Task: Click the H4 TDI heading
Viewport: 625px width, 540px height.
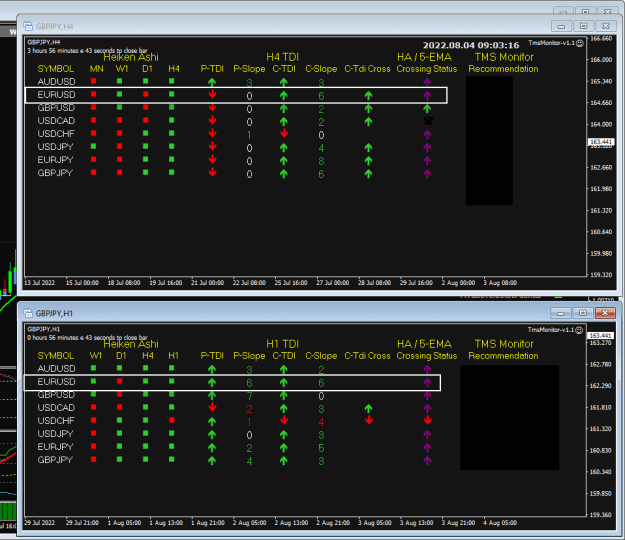Action: [283, 57]
